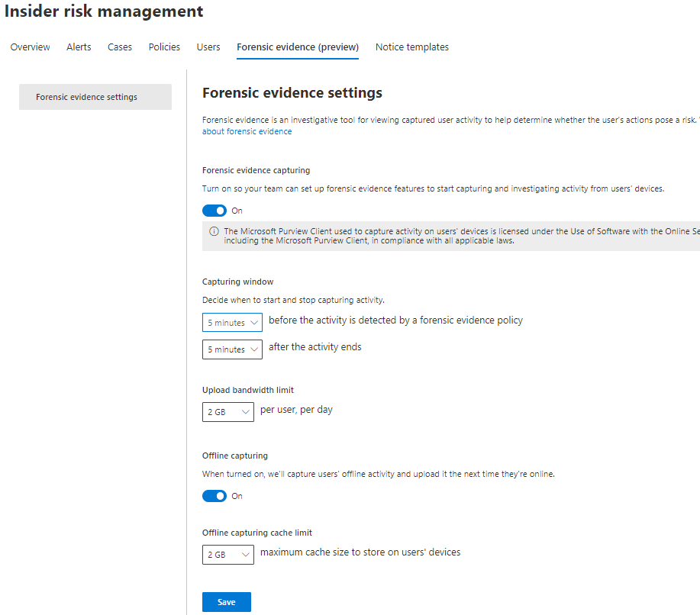Click the Save button

(226, 601)
